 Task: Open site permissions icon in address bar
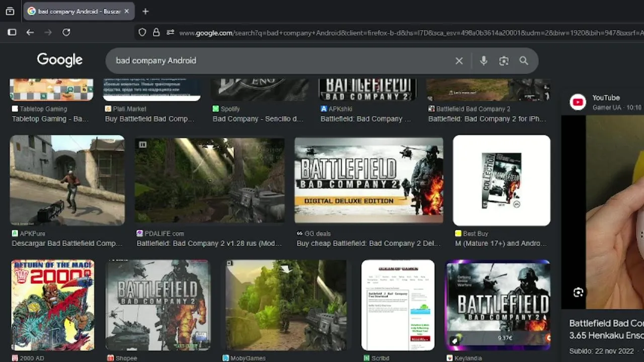pos(170,32)
